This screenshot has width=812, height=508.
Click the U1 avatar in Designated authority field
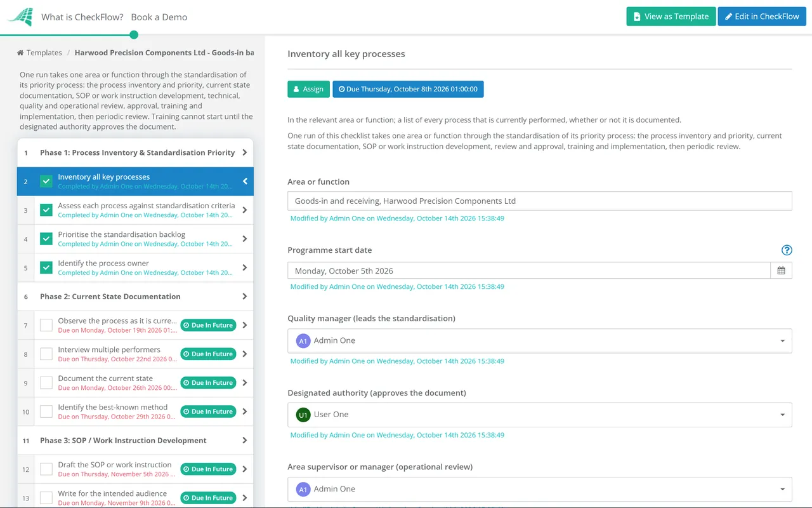pyautogui.click(x=303, y=415)
